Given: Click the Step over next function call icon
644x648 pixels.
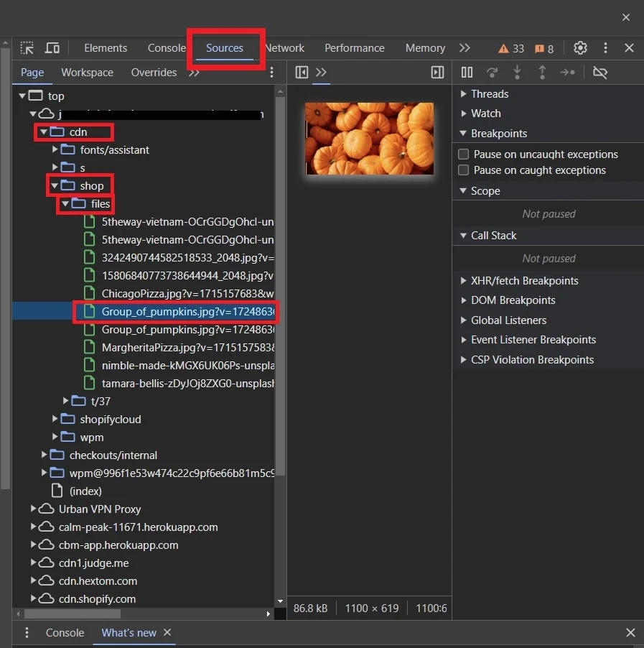Looking at the screenshot, I should pos(493,72).
